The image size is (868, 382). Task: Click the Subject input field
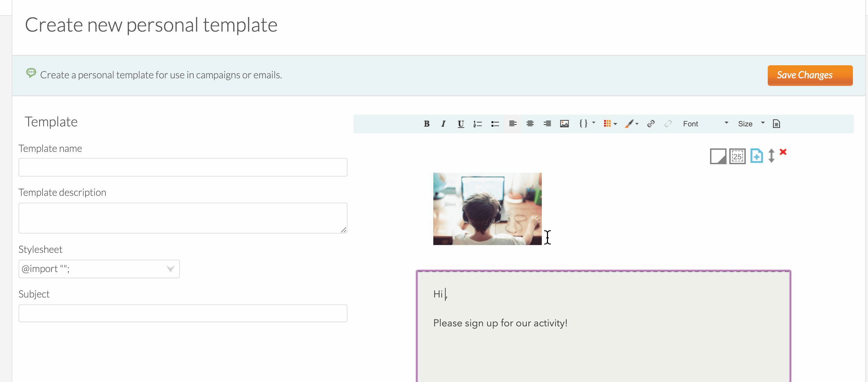[183, 313]
